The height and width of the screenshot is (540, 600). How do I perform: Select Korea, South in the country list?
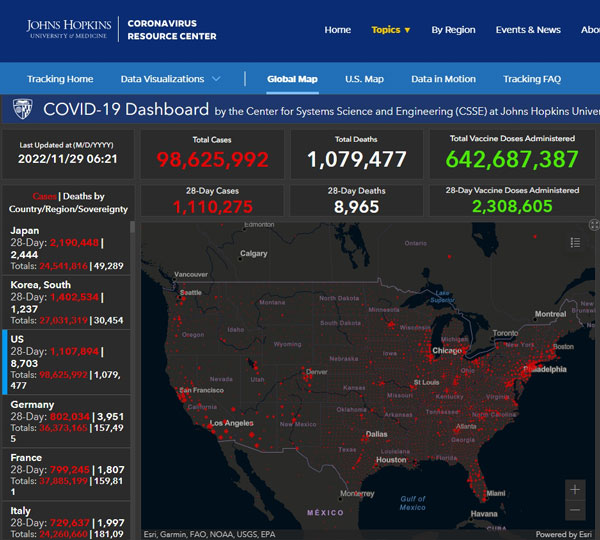coord(66,302)
